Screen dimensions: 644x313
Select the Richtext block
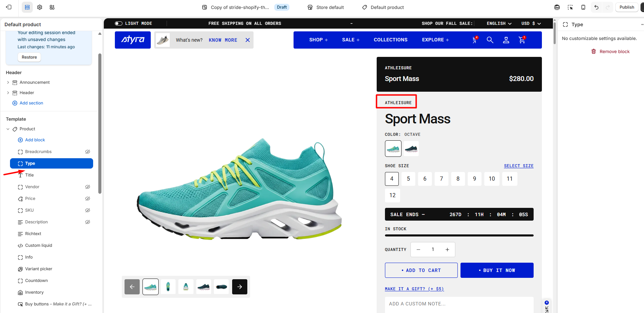tap(51, 234)
